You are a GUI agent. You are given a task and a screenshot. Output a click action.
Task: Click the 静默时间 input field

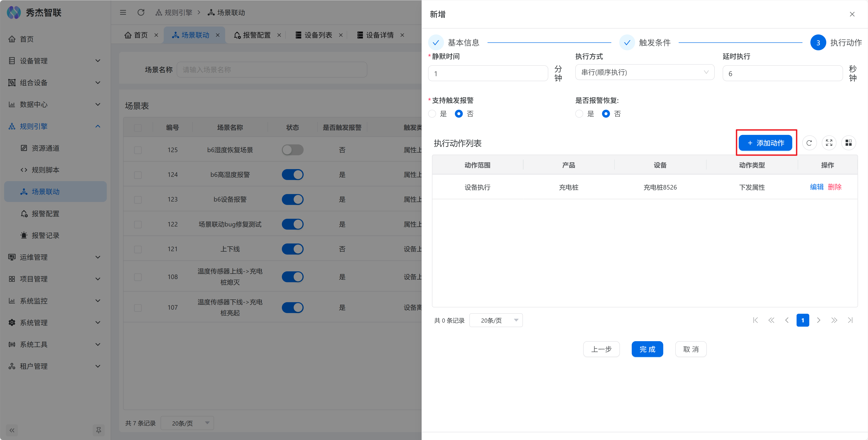point(488,73)
